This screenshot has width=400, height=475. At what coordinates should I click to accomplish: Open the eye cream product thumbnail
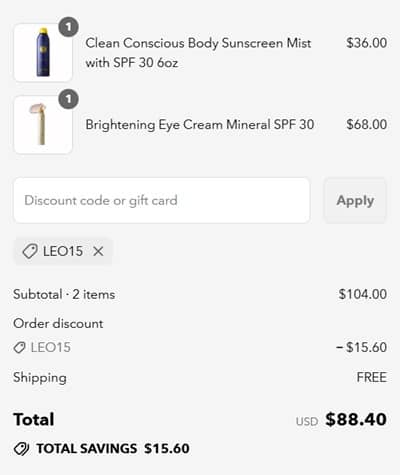[43, 125]
